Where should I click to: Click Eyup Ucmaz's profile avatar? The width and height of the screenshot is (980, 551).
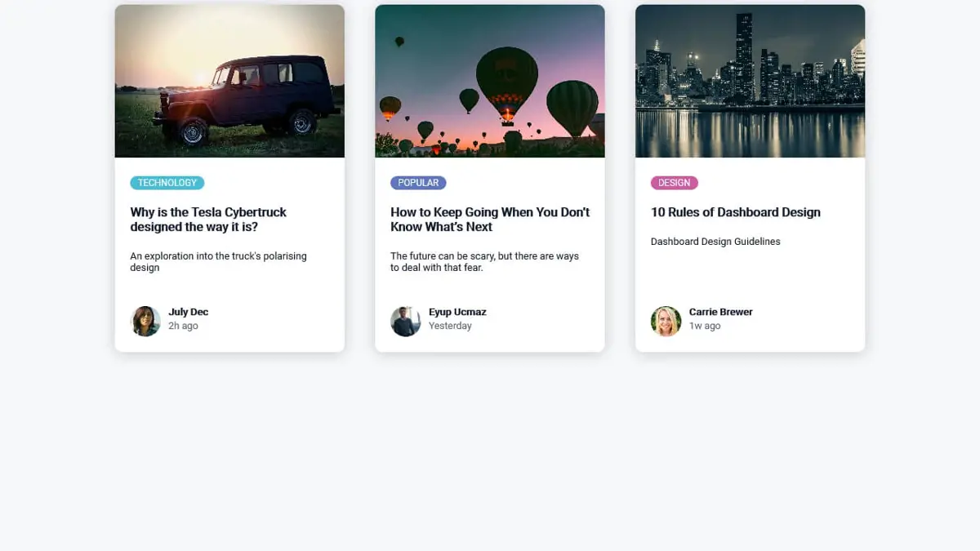tap(406, 320)
